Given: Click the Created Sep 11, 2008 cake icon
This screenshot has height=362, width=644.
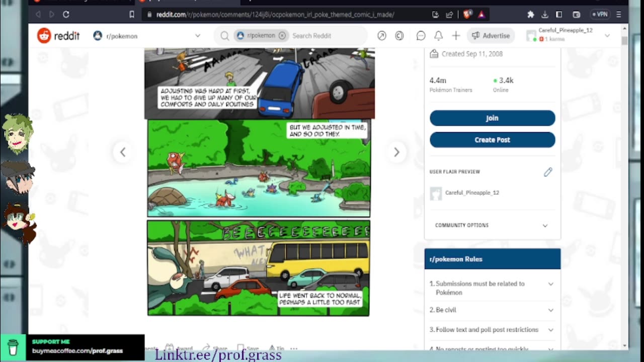Looking at the screenshot, I should (x=434, y=54).
